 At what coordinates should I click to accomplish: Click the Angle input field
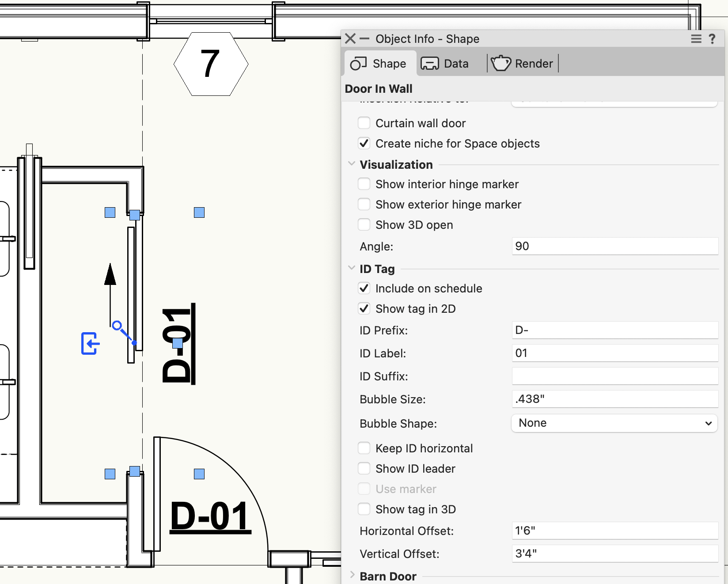point(615,246)
